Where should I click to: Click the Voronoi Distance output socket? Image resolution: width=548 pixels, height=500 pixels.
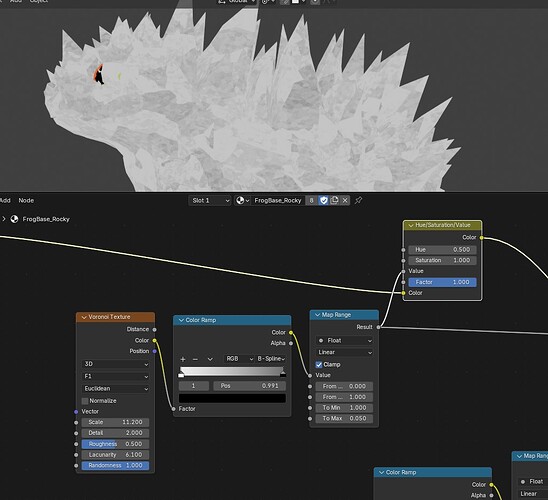point(154,329)
